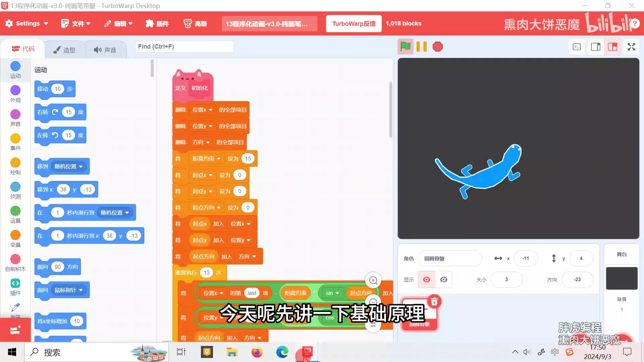Screen dimensions: 644x362
Task: Expand 随机位置 dropdown in 移到 block
Action: tap(68, 166)
